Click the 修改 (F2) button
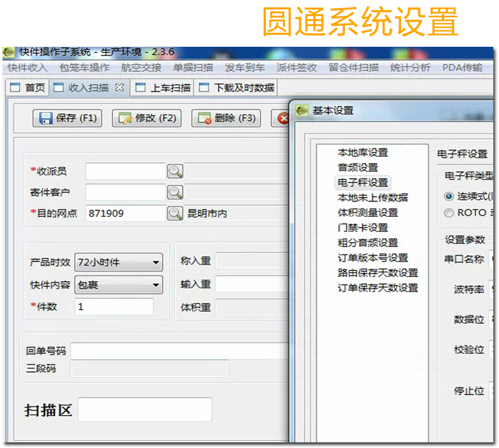The width and height of the screenshot is (499, 448). tap(147, 118)
